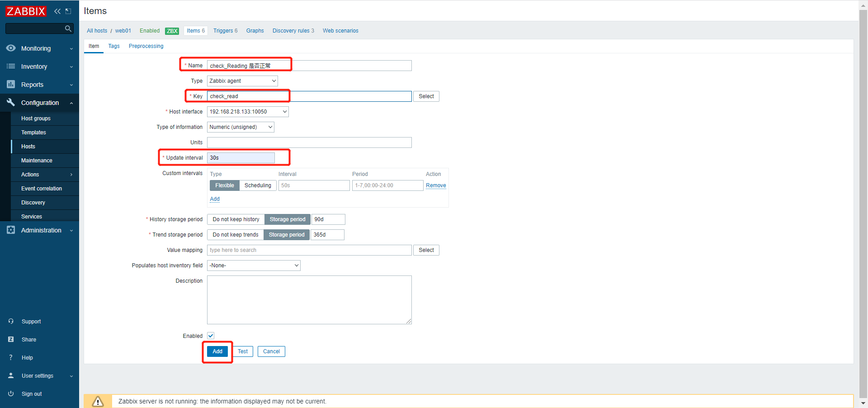Choose History Storage period option
The width and height of the screenshot is (868, 408).
point(288,219)
